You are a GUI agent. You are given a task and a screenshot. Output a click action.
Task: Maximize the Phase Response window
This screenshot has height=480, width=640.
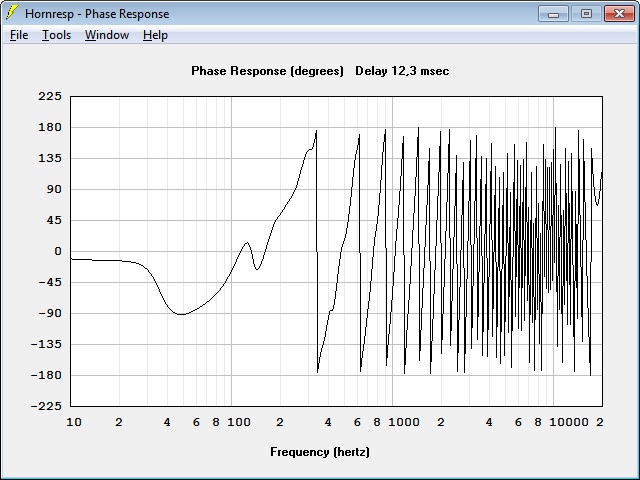pos(586,14)
